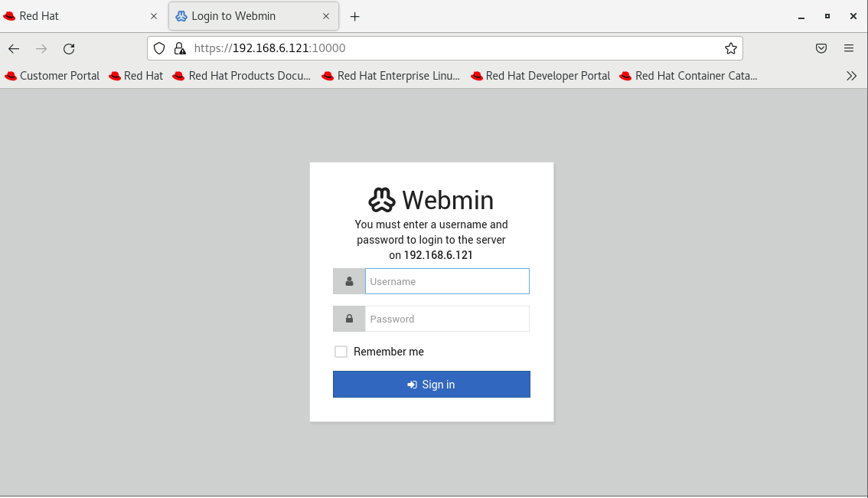This screenshot has height=498, width=868.
Task: Open the tracking protection shield icon
Action: click(x=159, y=48)
